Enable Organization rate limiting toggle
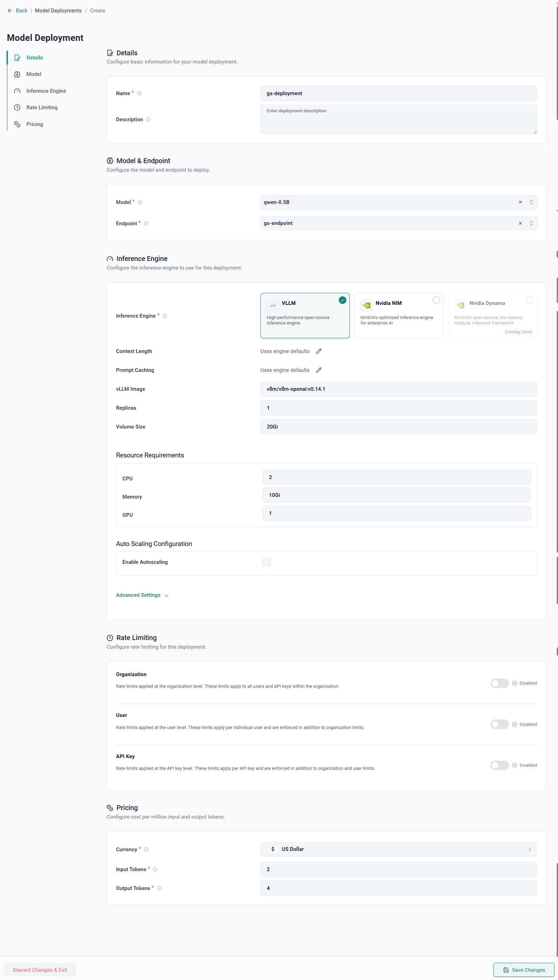This screenshot has height=980, width=558. pos(499,683)
